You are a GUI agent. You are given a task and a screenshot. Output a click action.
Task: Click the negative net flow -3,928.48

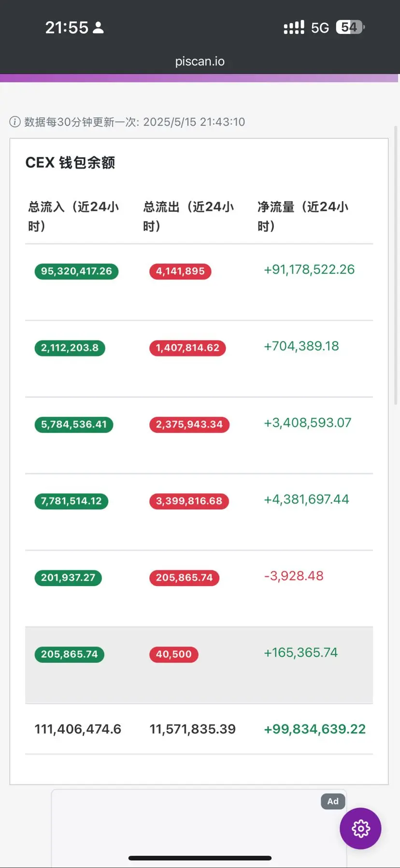point(294,576)
